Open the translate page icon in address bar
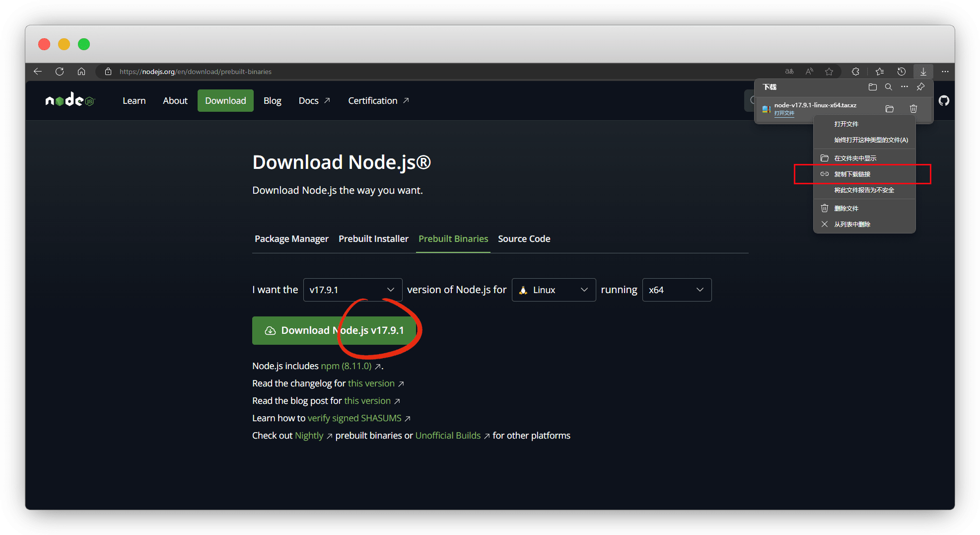 (789, 72)
